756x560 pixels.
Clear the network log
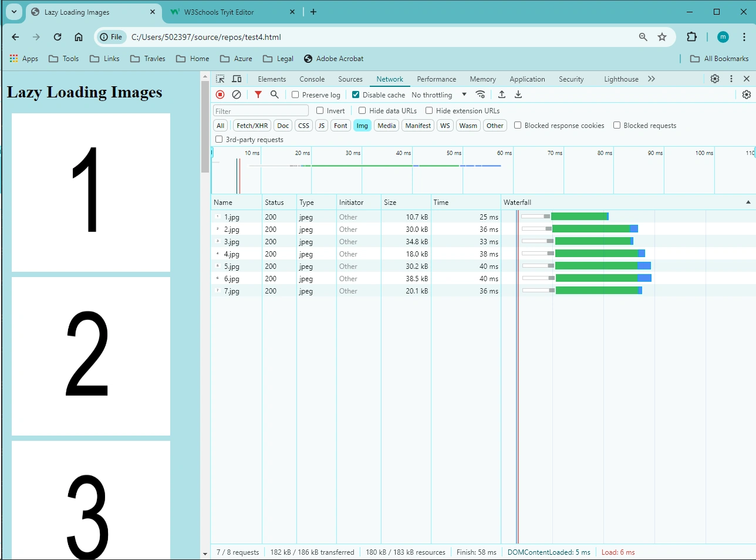(x=237, y=95)
